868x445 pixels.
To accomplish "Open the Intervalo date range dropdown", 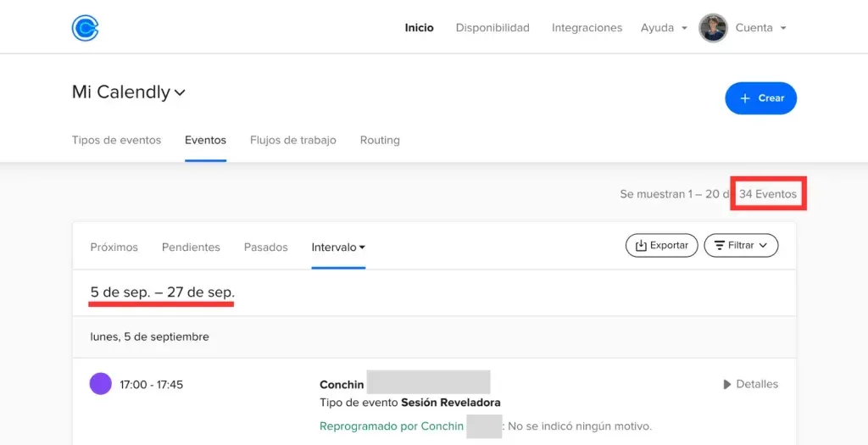I will coord(338,248).
